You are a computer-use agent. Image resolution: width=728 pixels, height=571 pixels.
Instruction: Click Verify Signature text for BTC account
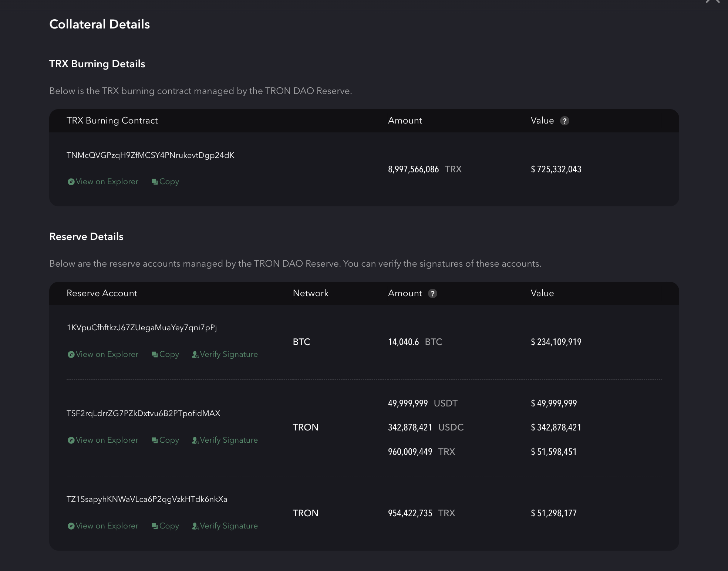tap(229, 354)
